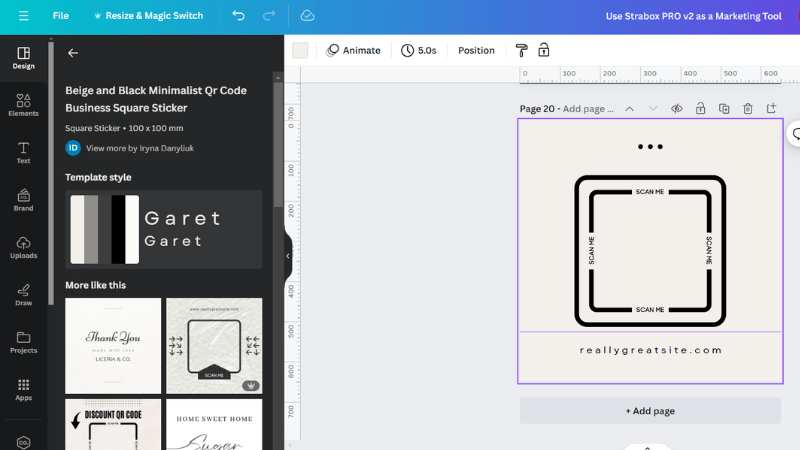Move the page up with the up chevron
Screen dimensions: 800x450
click(629, 108)
